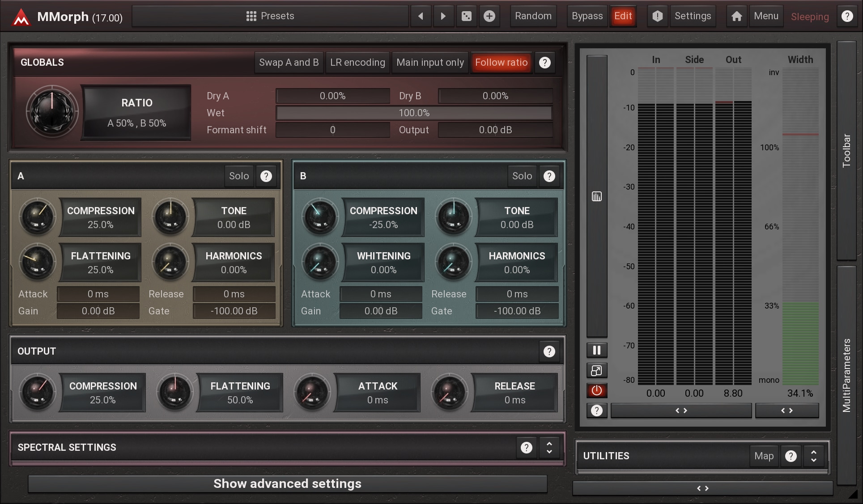Click the red meter power icon
Image resolution: width=863 pixels, height=504 pixels.
coord(596,390)
